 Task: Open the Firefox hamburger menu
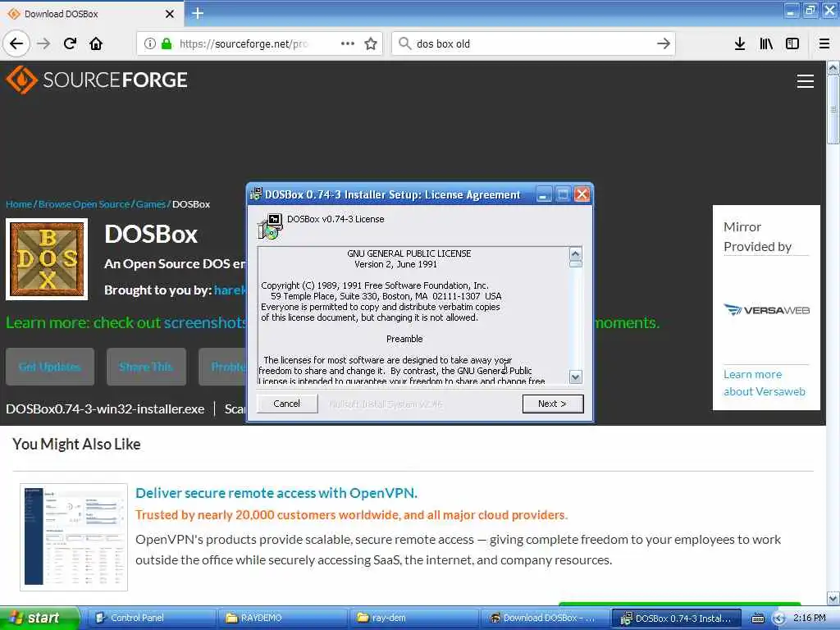tap(824, 43)
